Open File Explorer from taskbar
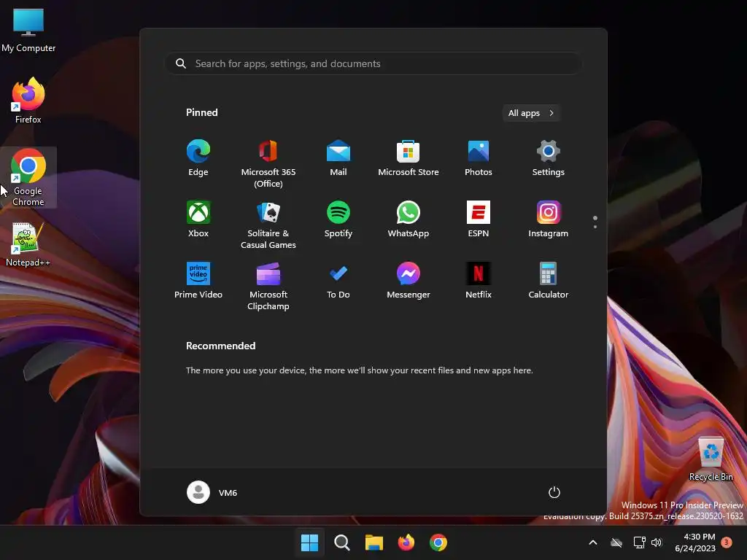 (374, 542)
